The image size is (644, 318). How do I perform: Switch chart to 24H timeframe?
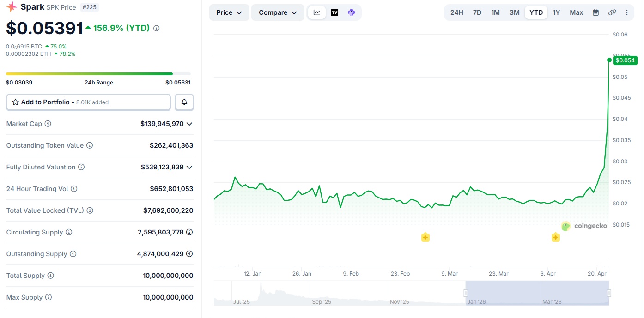pos(456,12)
